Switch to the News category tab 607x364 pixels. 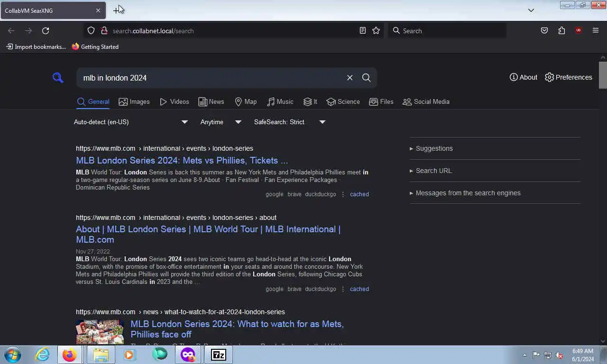(x=211, y=101)
